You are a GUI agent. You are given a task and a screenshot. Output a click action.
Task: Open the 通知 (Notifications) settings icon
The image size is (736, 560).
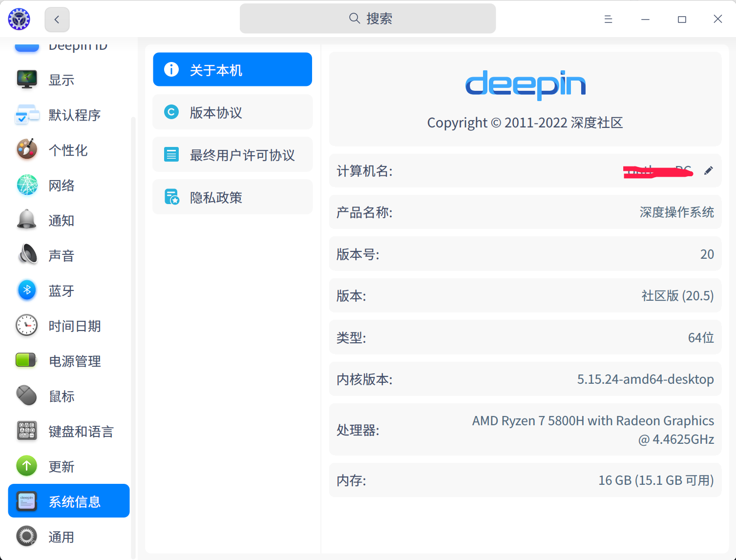coord(26,220)
